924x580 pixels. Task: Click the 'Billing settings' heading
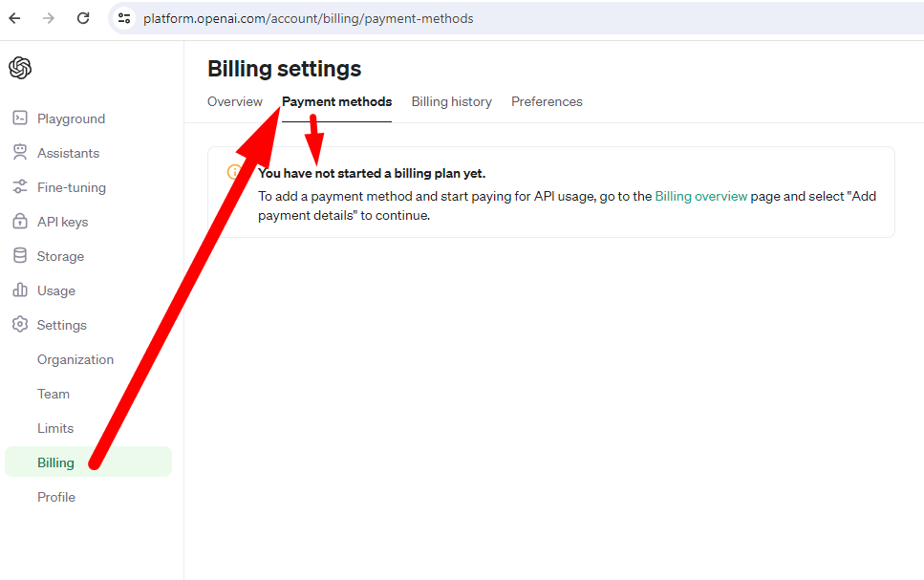pos(284,69)
